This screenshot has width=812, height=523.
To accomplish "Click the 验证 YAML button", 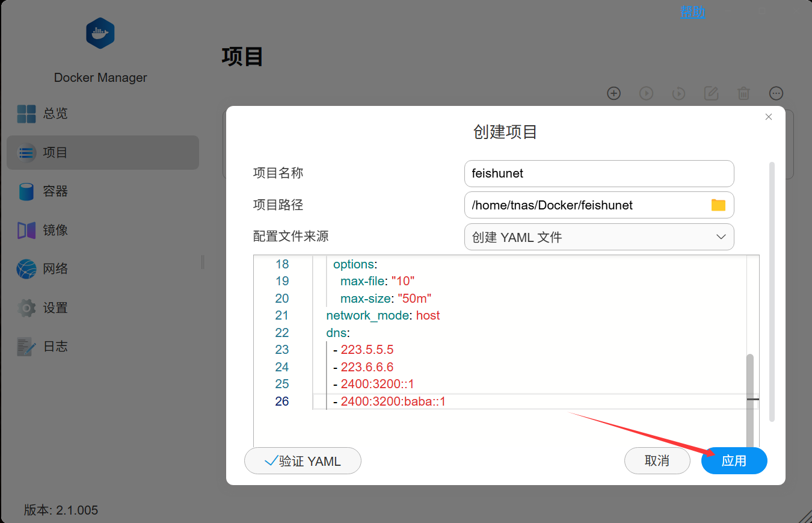I will [303, 461].
